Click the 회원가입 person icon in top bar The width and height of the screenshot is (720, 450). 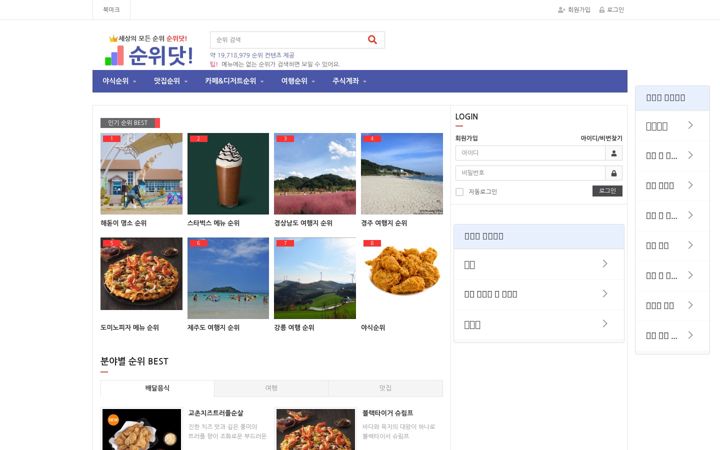(561, 10)
